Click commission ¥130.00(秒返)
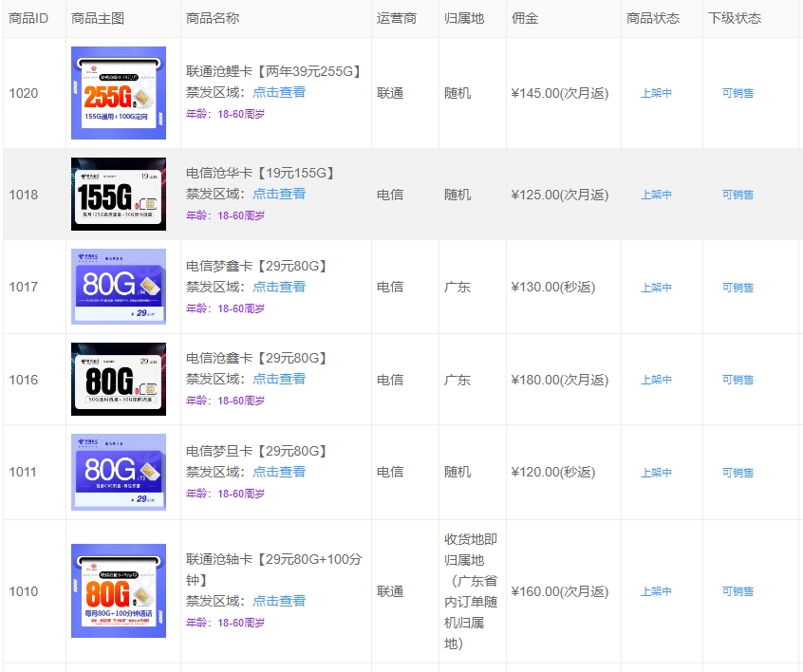Image resolution: width=803 pixels, height=672 pixels. click(x=553, y=287)
